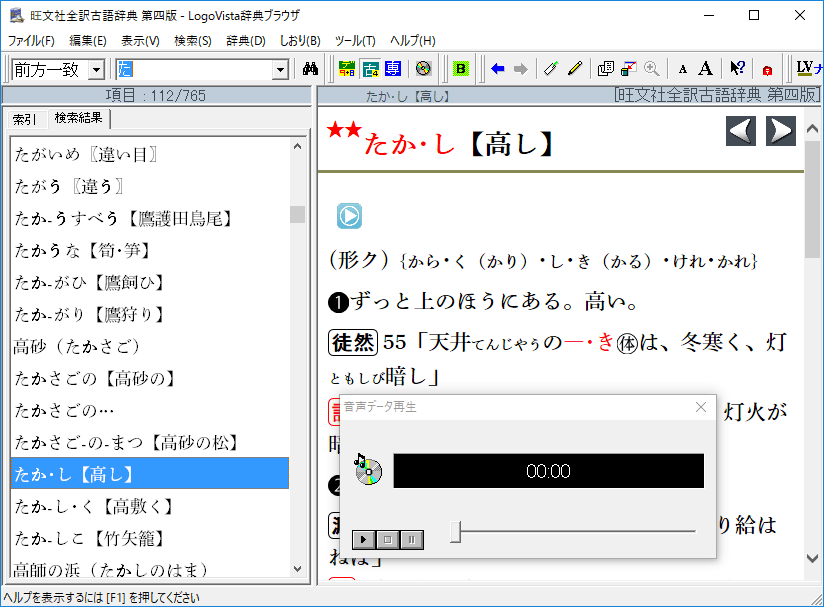Click the green B toolbar button
Image resolution: width=824 pixels, height=607 pixels.
point(460,68)
